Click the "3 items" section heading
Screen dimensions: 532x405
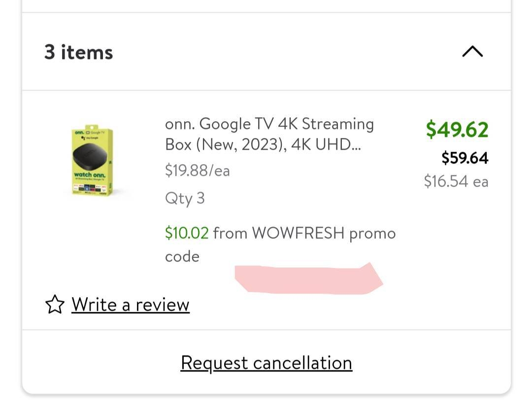point(79,52)
